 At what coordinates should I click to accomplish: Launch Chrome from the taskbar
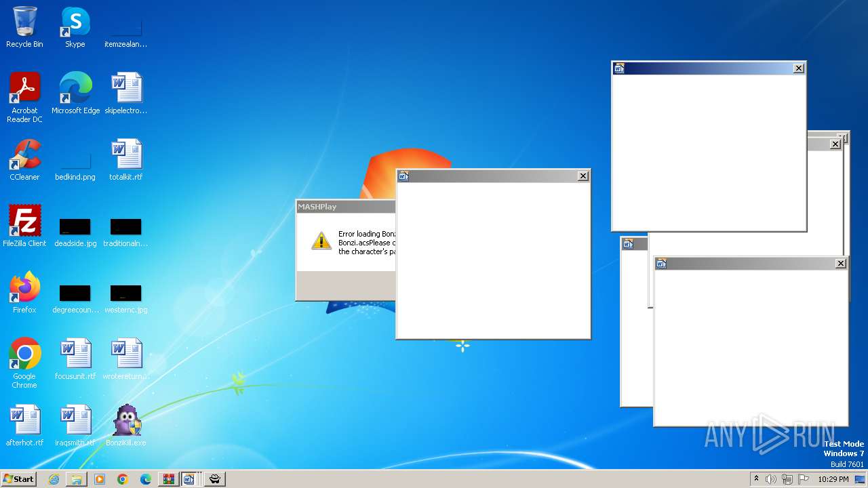point(123,479)
